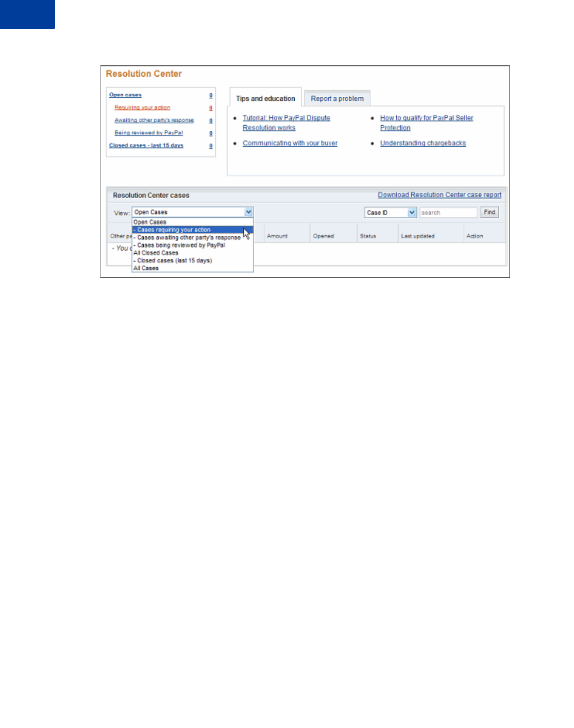Click count beside Awaiting other party's response
The height and width of the screenshot is (728, 574).
click(211, 120)
